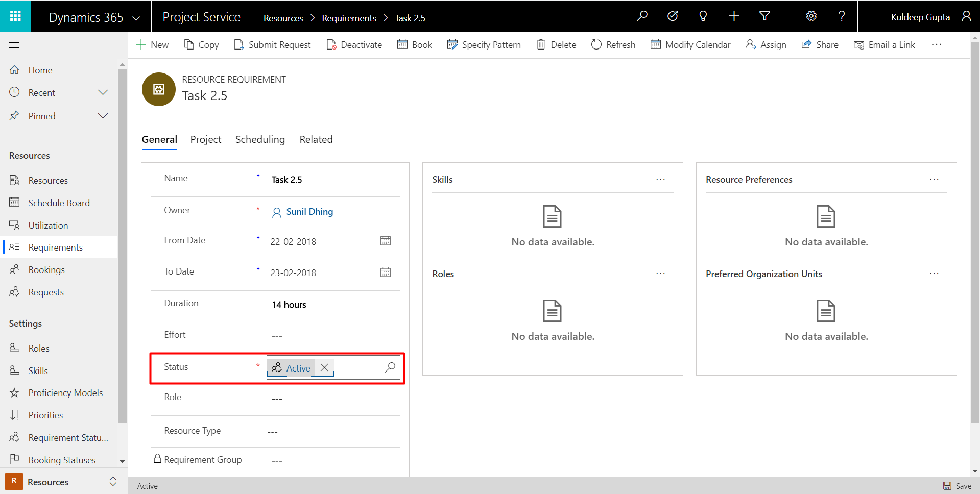Open the Resources area switcher
The width and height of the screenshot is (980, 494).
coord(61,482)
